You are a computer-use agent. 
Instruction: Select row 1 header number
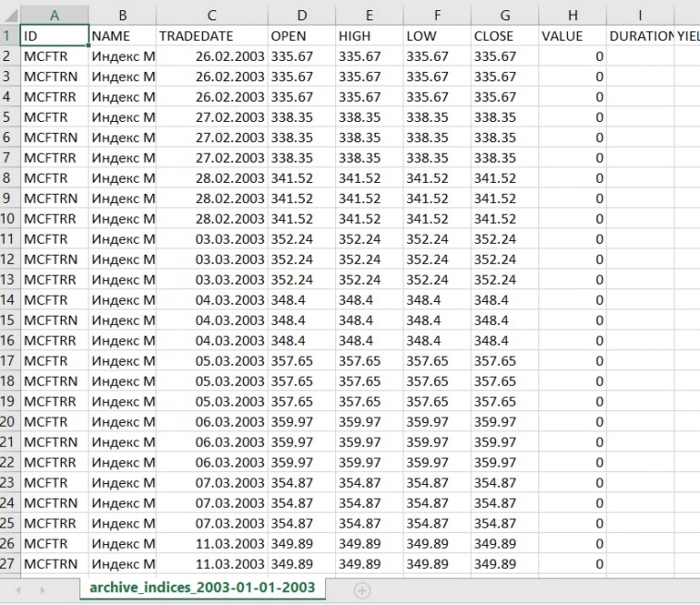click(x=9, y=36)
